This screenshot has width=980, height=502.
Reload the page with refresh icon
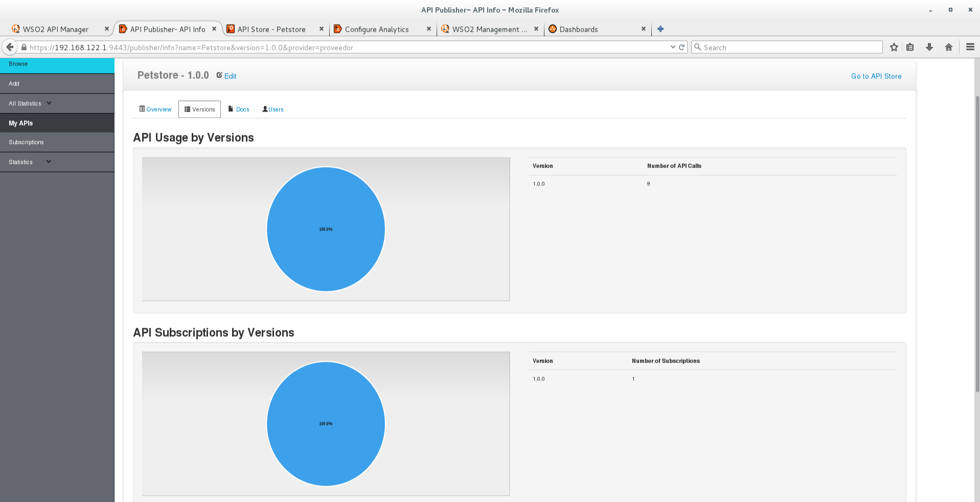pos(681,47)
